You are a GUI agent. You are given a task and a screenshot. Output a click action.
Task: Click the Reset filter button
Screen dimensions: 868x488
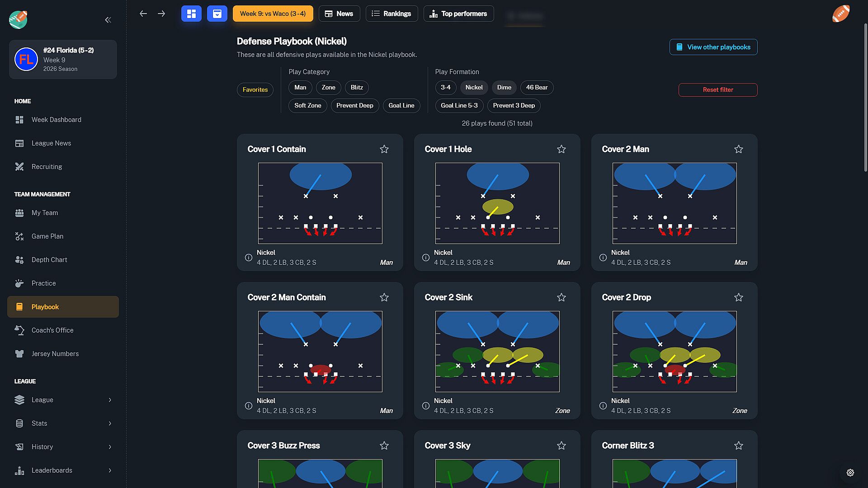tap(718, 90)
